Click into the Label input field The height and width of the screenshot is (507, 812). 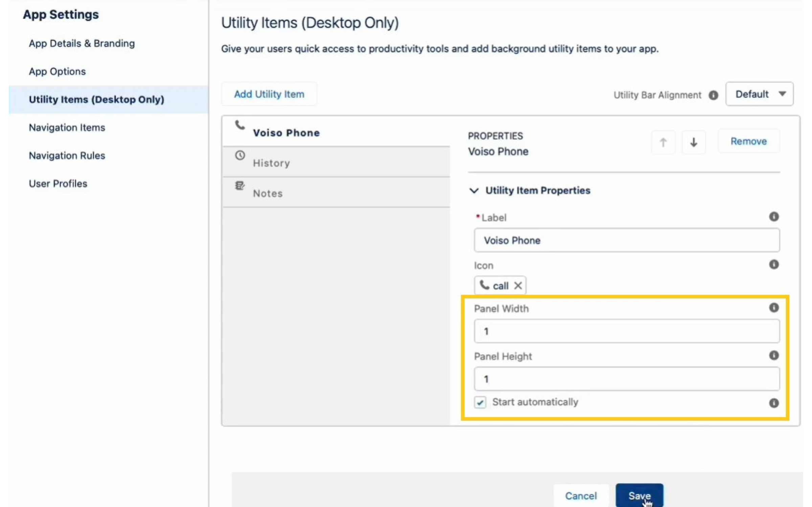(627, 240)
